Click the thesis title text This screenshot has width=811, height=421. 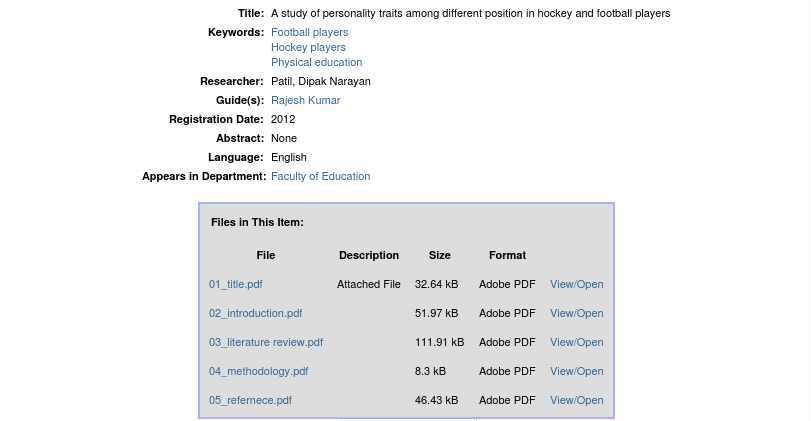(x=470, y=13)
